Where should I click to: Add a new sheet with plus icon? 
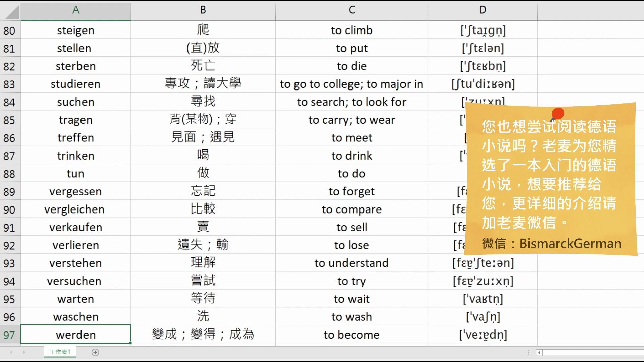pyautogui.click(x=95, y=352)
